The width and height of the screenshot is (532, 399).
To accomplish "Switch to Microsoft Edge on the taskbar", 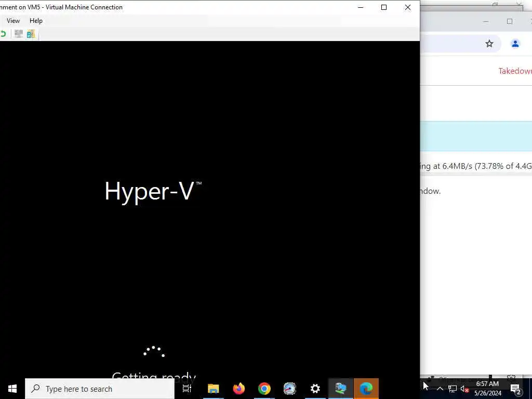I will [366, 389].
